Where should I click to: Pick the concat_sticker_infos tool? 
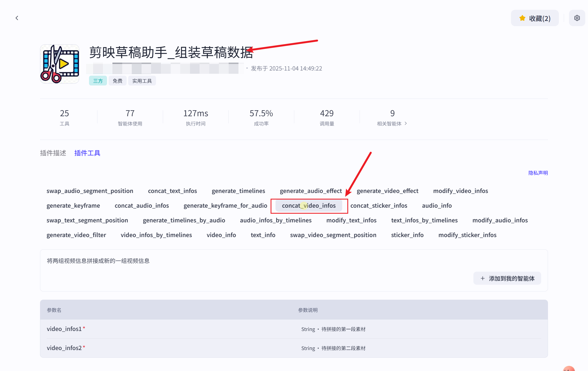click(x=379, y=206)
